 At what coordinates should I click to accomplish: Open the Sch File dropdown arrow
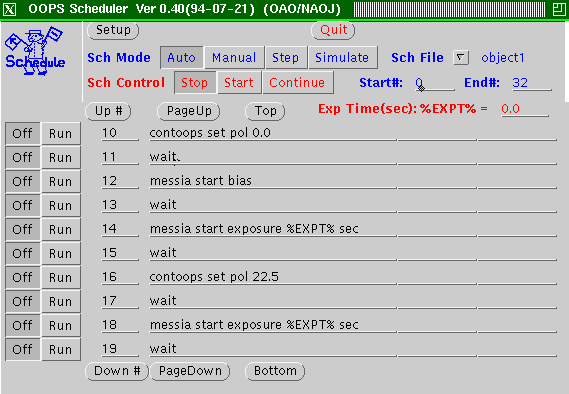[460, 58]
